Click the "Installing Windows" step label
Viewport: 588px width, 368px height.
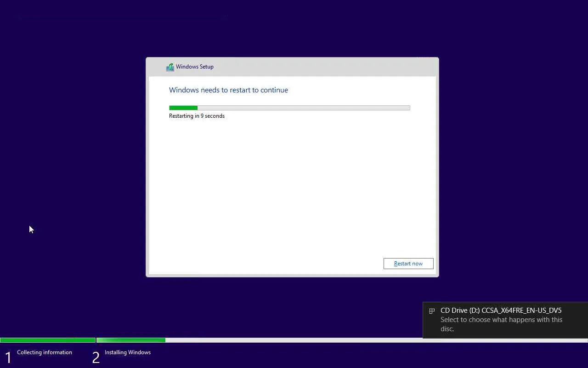128,352
